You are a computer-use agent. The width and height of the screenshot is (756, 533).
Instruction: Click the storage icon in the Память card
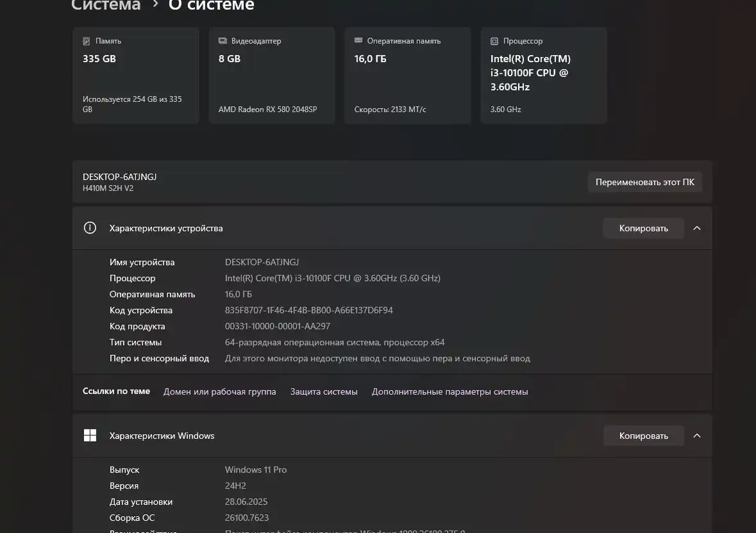coord(87,41)
